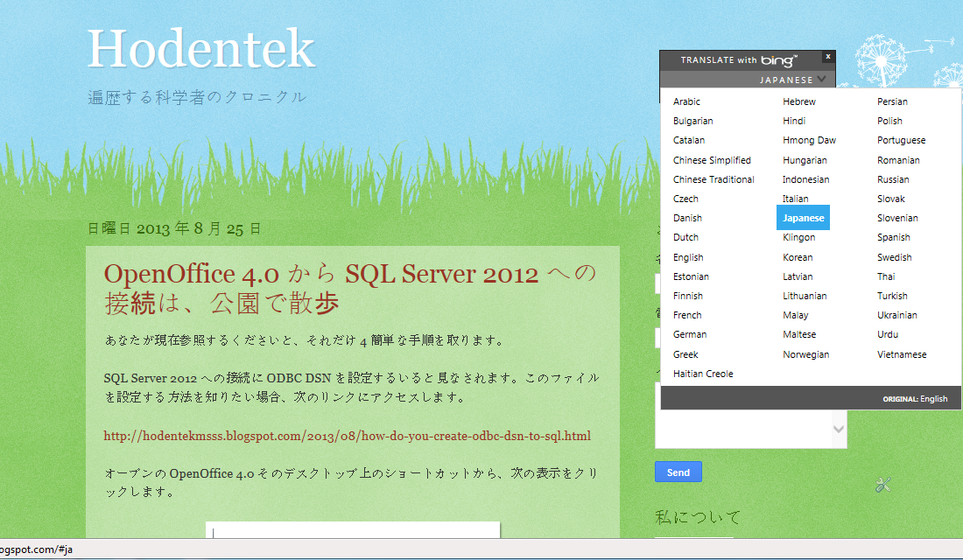
Task: Pick Chinese Simplified language
Action: click(712, 160)
